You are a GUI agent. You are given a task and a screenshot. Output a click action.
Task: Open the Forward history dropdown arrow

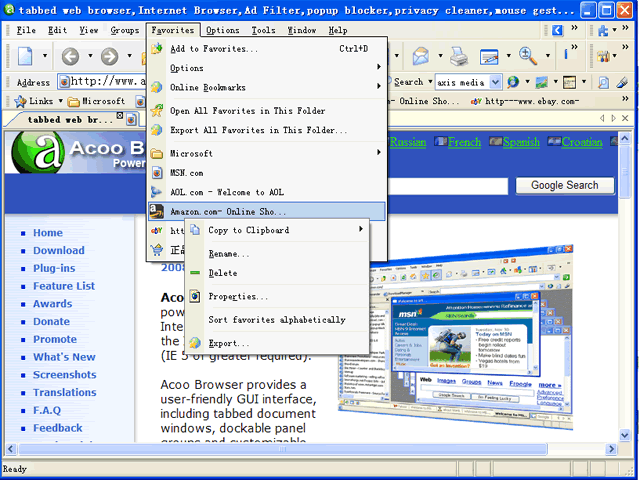tap(129, 56)
